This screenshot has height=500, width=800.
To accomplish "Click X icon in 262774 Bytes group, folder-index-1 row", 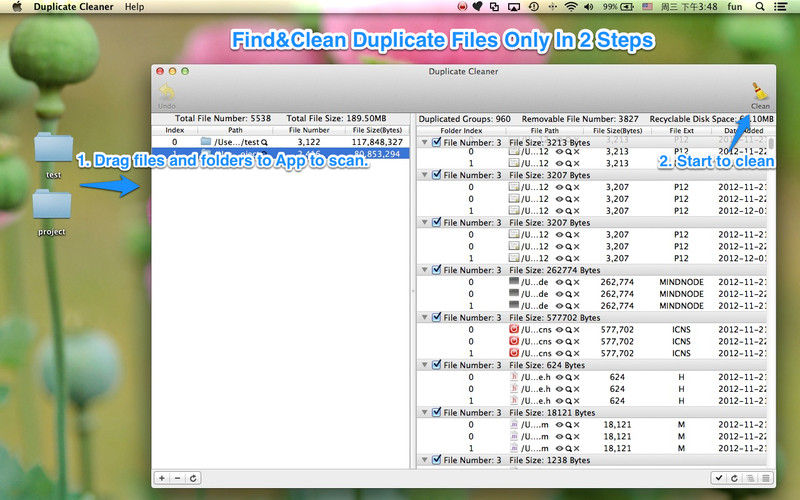I will (576, 306).
